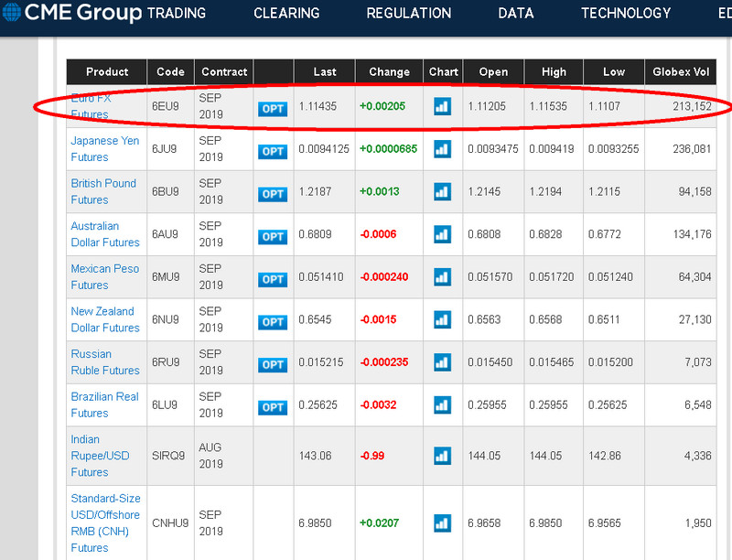Select the code SIRQ9

[x=168, y=456]
